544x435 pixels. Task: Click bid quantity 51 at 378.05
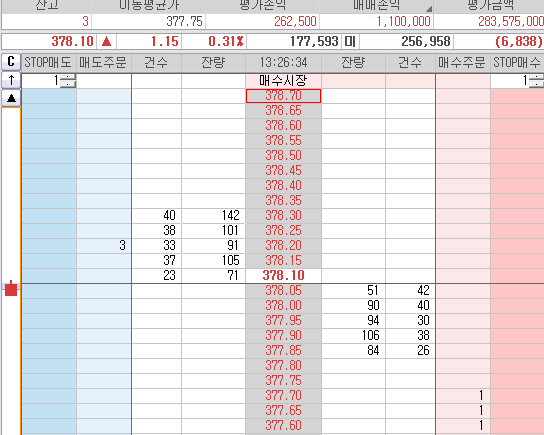coord(354,291)
